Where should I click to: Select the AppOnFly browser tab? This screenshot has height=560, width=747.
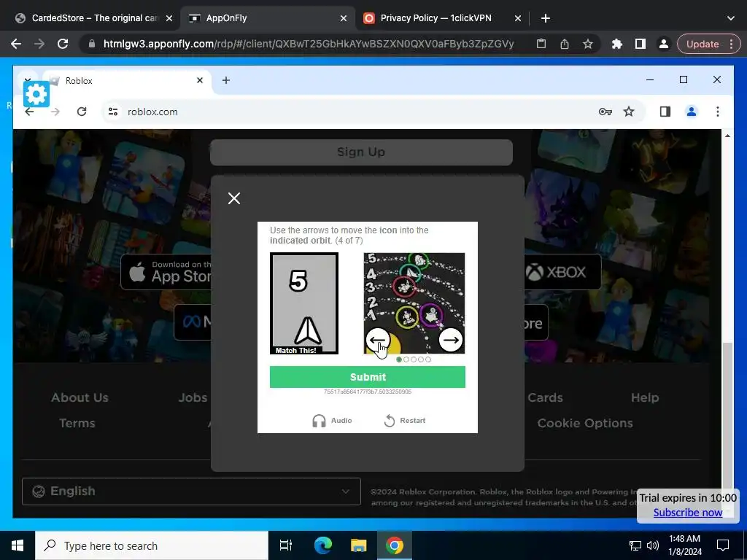[268, 18]
